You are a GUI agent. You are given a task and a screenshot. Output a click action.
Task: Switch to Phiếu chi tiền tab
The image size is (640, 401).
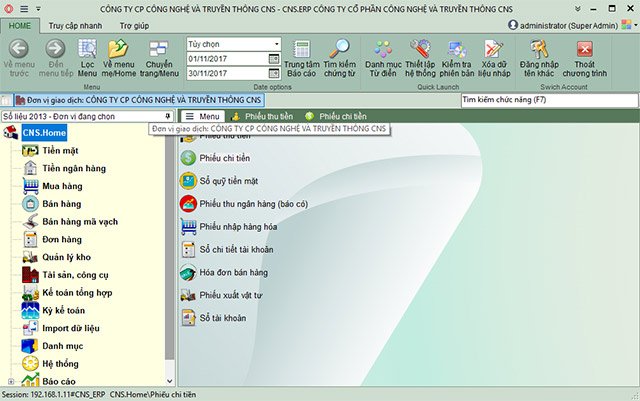point(336,116)
